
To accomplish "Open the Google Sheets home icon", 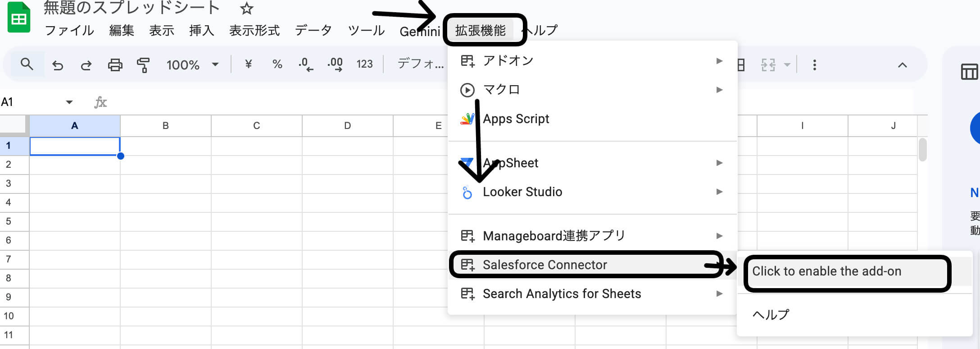I will (19, 17).
